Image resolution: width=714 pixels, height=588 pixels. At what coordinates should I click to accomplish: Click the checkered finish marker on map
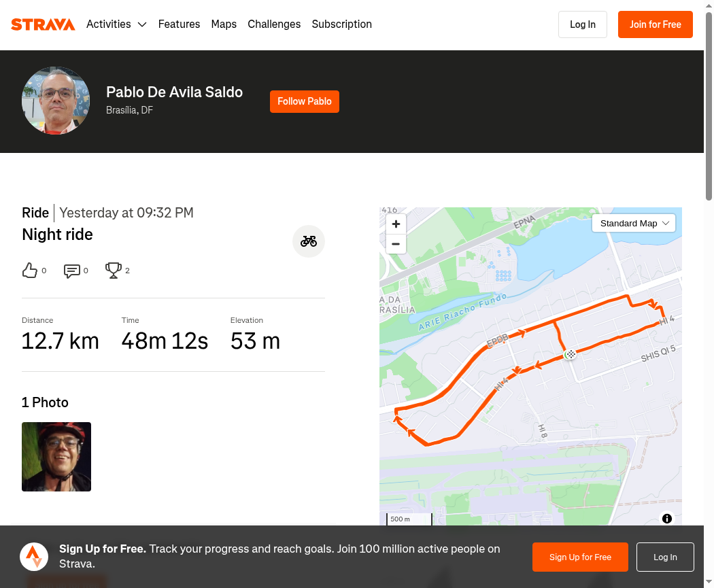click(x=571, y=354)
